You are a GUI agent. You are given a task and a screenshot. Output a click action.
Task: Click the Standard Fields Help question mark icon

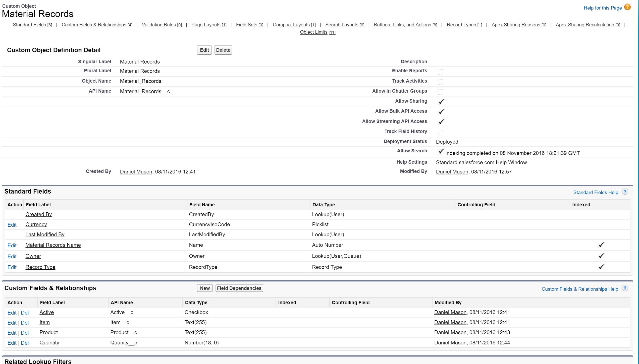click(x=625, y=192)
